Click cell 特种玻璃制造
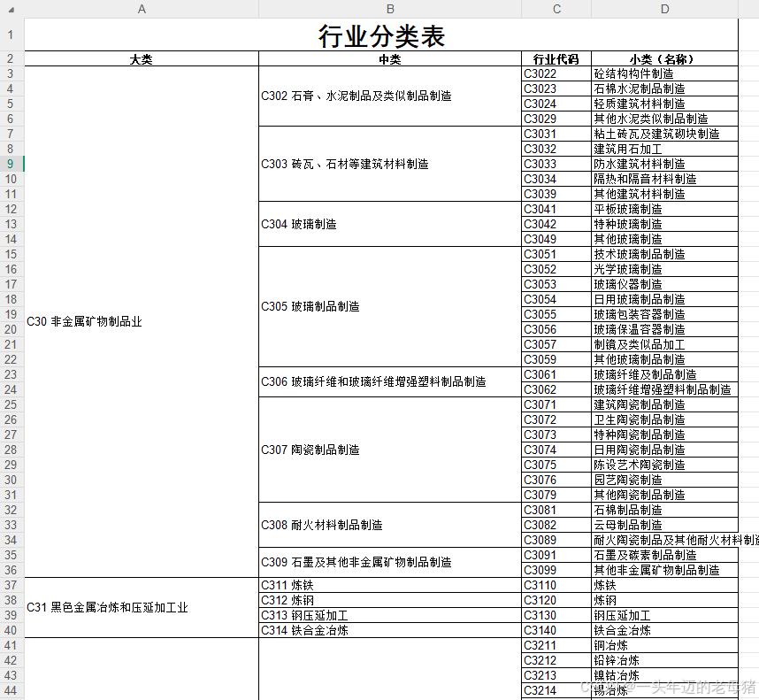Viewport: 759px width, 700px height. (x=664, y=224)
